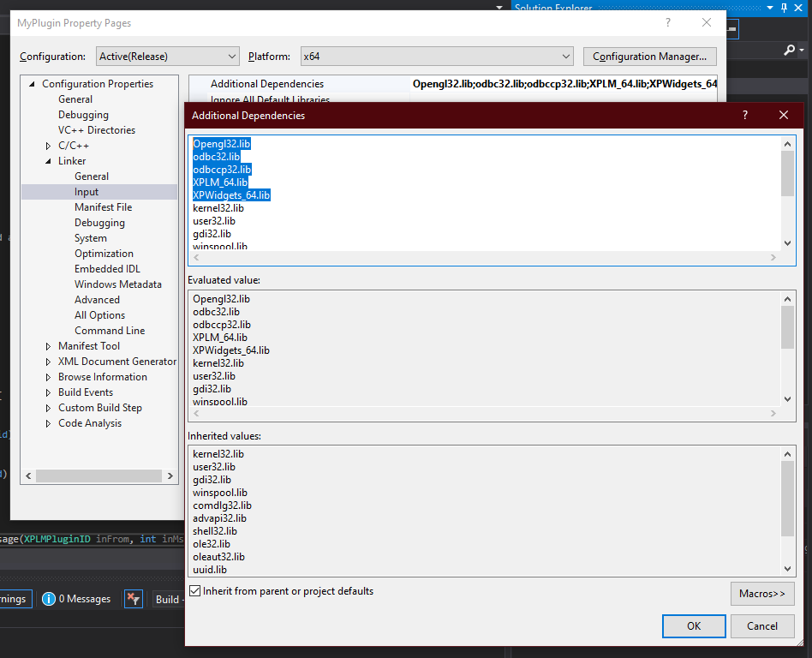Select VC++ Directories in the property tree
The height and width of the screenshot is (658, 812).
(96, 130)
